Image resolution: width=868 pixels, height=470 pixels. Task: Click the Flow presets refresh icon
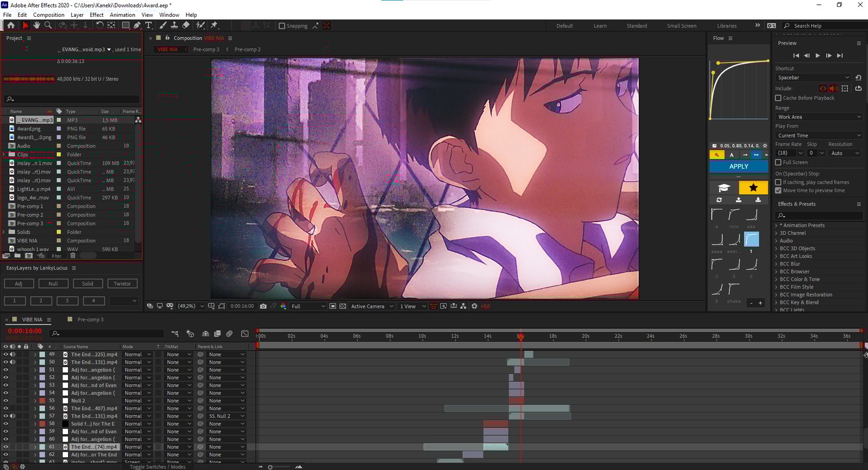(x=719, y=200)
